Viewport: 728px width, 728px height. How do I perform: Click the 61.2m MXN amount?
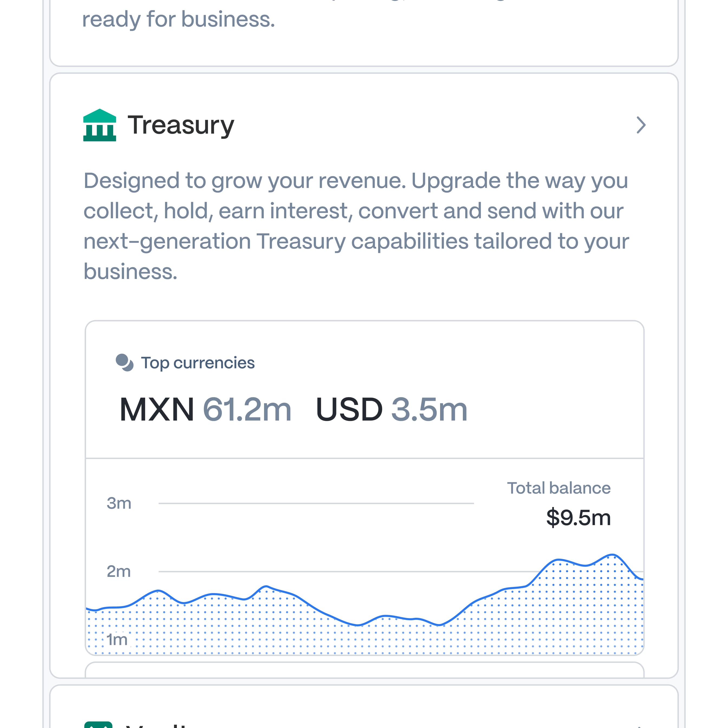tap(247, 409)
